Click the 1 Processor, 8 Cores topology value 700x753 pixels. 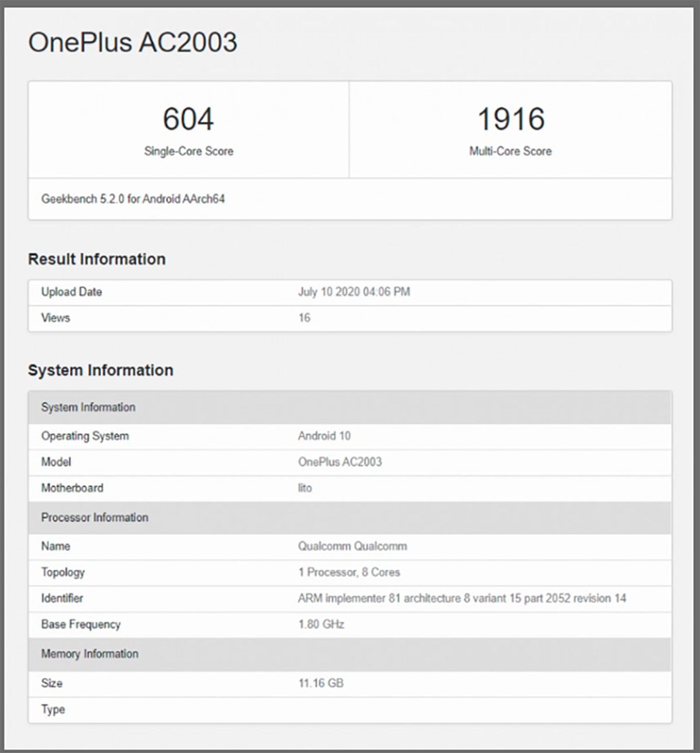pyautogui.click(x=349, y=572)
